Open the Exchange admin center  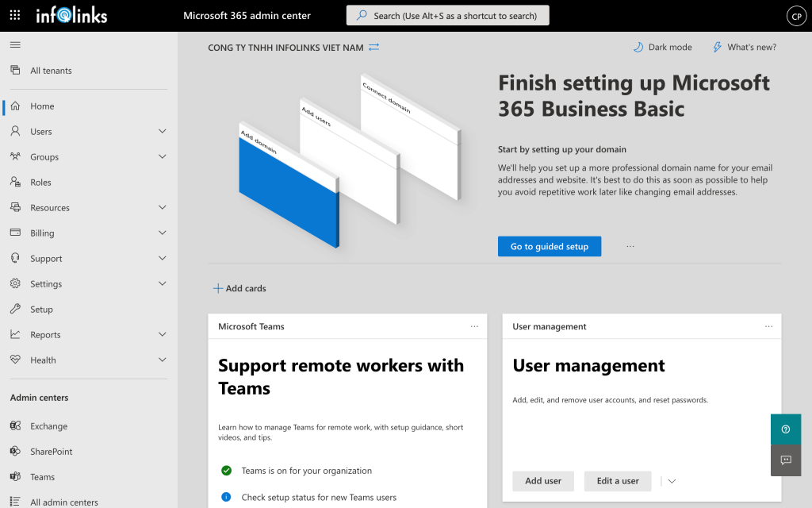(48, 425)
